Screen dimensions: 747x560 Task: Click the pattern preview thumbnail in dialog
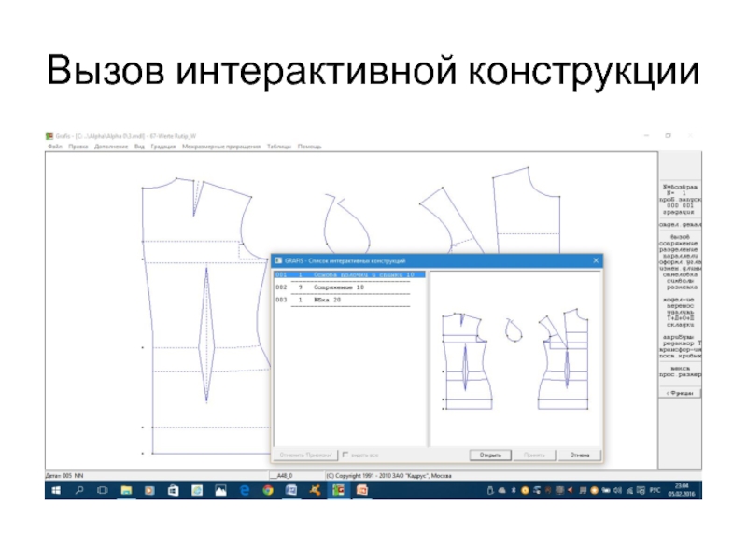coord(515,359)
